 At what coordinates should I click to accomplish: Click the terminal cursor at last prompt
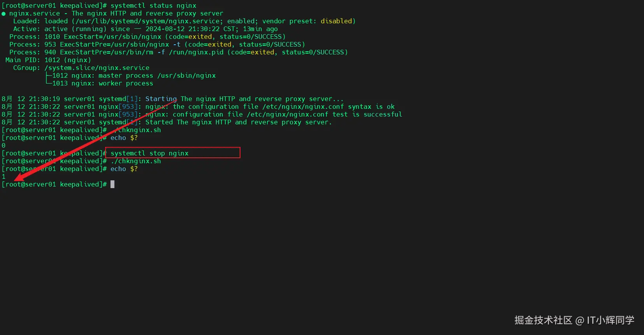[112, 184]
